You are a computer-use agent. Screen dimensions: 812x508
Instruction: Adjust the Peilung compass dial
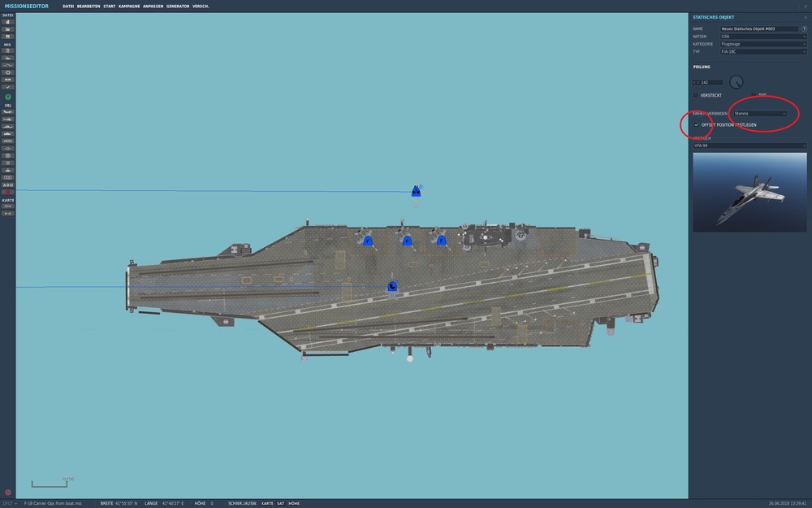[736, 81]
